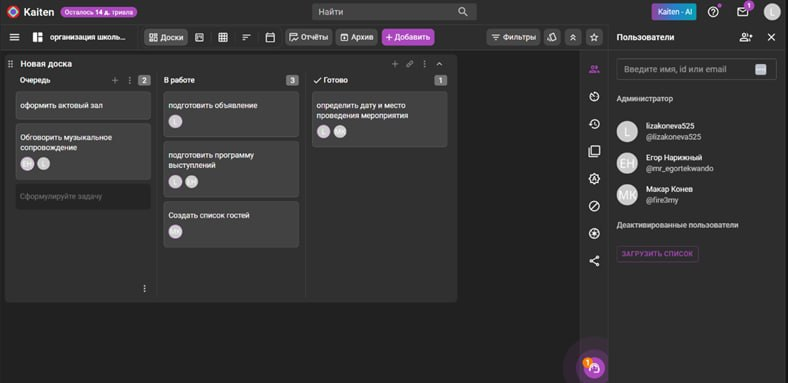This screenshot has width=788, height=383.
Task: Click the Сформулируйте задачу input
Action: coord(83,197)
